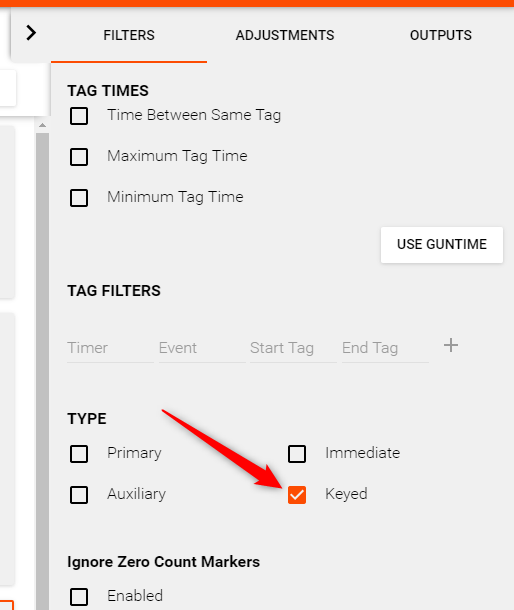
Task: Enable Ignore Zero Count Markers checkbox
Action: coord(79,597)
